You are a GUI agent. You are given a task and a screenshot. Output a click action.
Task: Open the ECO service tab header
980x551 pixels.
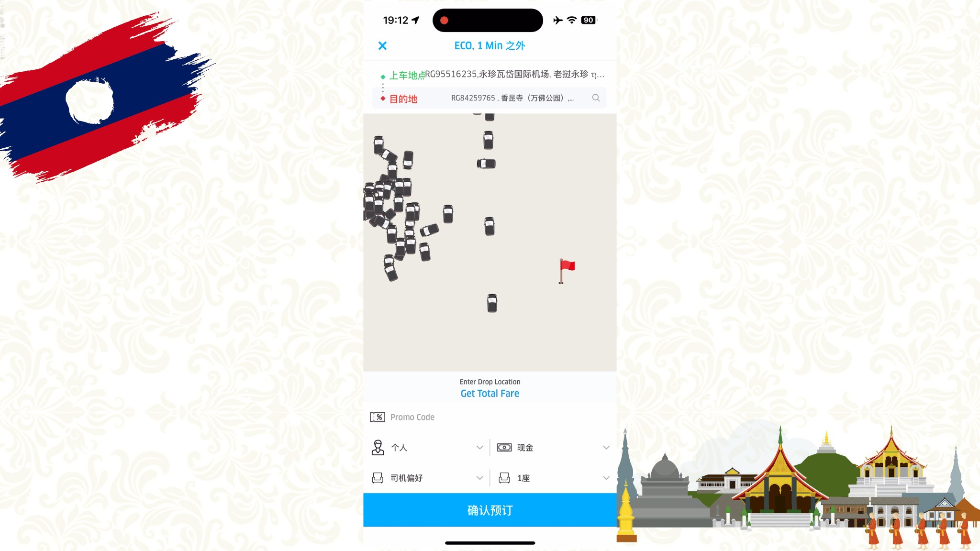[490, 45]
